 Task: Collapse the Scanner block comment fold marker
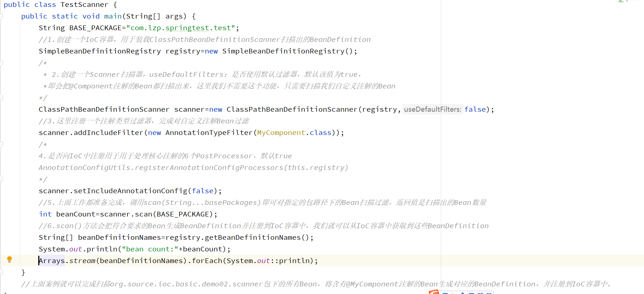pos(1,63)
